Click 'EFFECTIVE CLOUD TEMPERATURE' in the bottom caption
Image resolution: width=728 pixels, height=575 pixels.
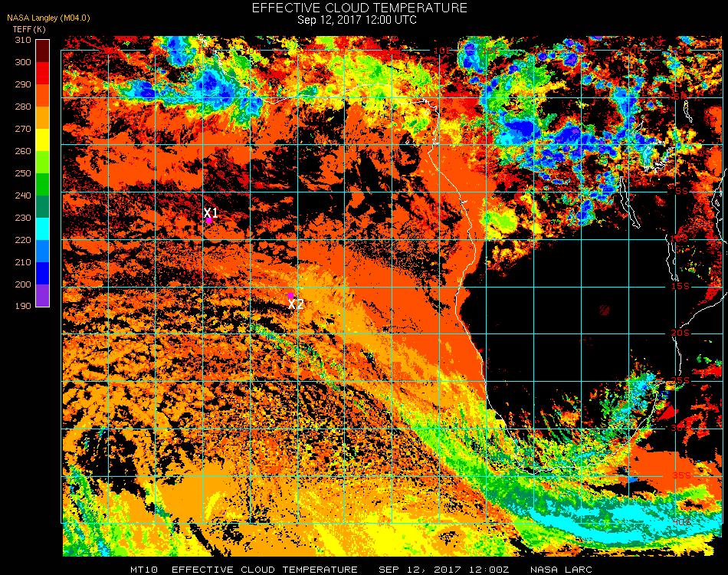(264, 570)
